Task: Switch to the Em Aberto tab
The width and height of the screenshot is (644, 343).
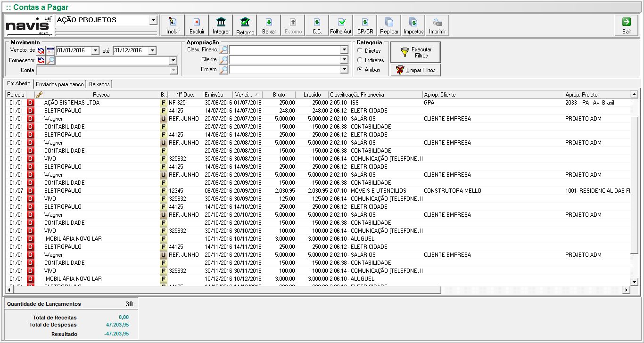Action: (19, 83)
